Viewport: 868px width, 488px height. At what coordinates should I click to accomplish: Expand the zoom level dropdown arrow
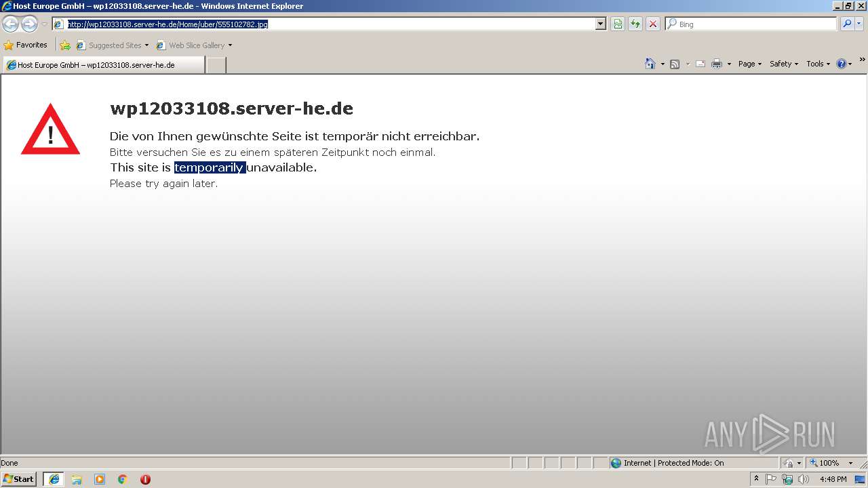click(850, 463)
